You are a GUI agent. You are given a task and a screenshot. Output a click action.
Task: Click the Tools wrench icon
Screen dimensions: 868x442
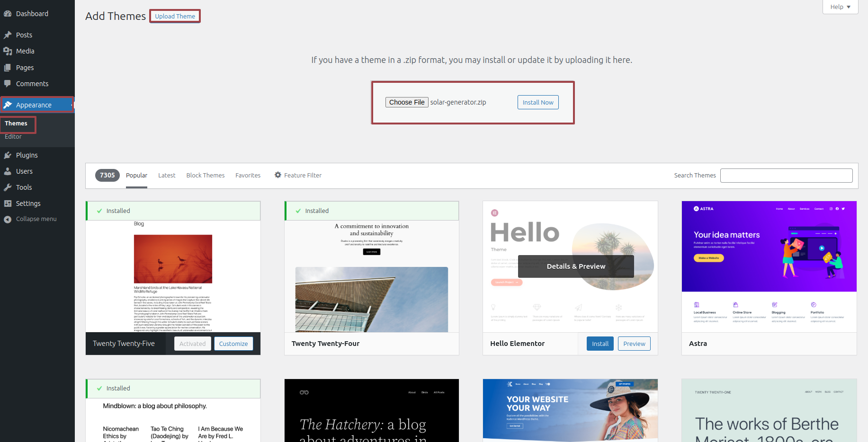point(8,187)
